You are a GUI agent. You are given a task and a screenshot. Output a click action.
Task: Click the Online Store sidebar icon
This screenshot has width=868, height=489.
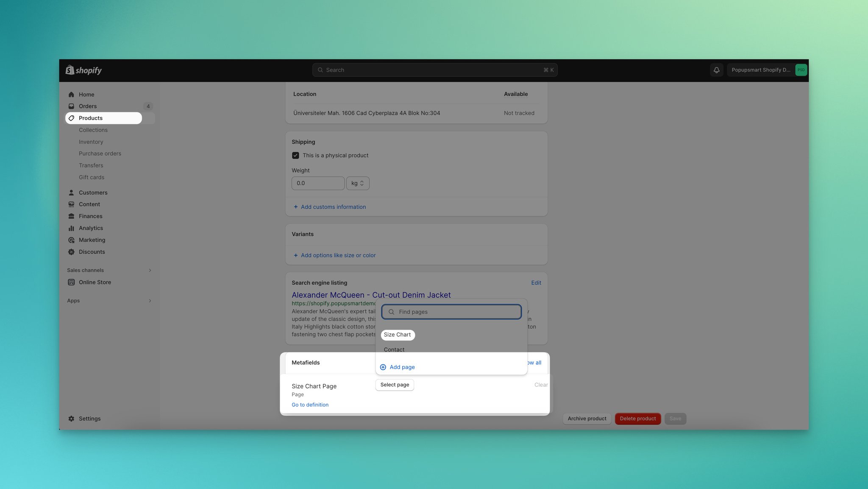tap(71, 282)
